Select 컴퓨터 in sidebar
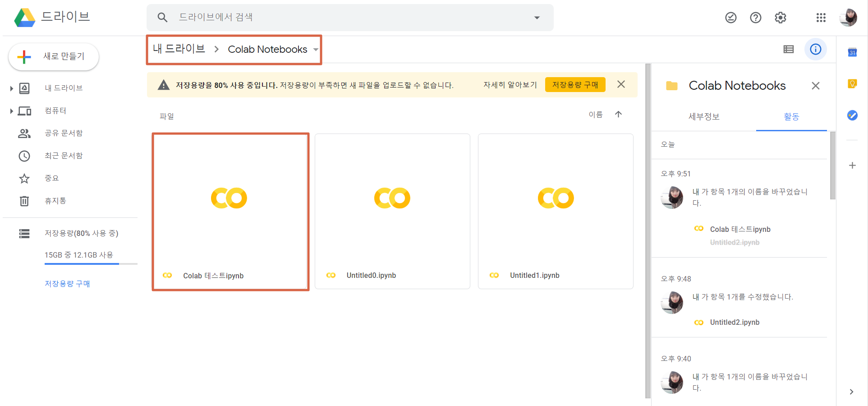The width and height of the screenshot is (868, 406). point(55,111)
